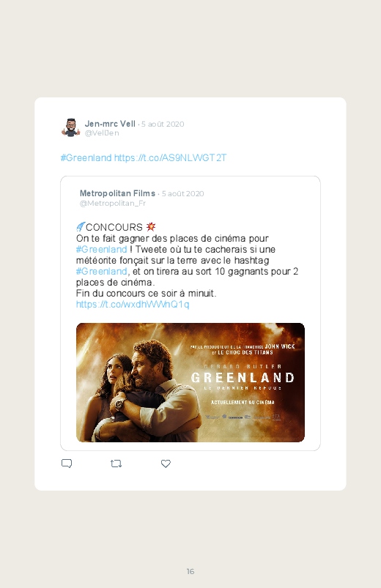Screen dimensions: 381x588
Task: Click the @Metropolitan_Fr handle
Action: coord(113,204)
